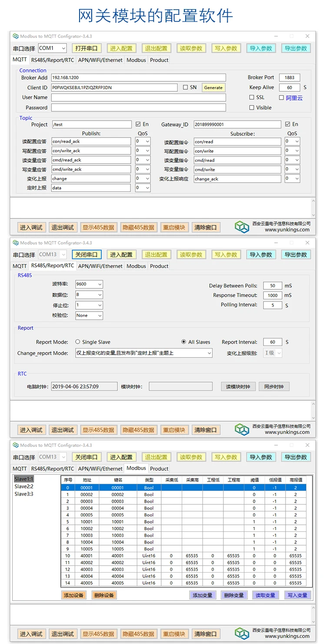Open the 数据位 data bits dropdown
Screen dimensions: 326x644
(x=89, y=295)
